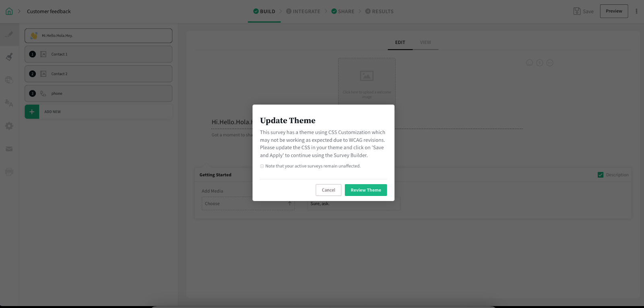644x308 pixels.
Task: Toggle the Description checkbox
Action: click(x=601, y=175)
